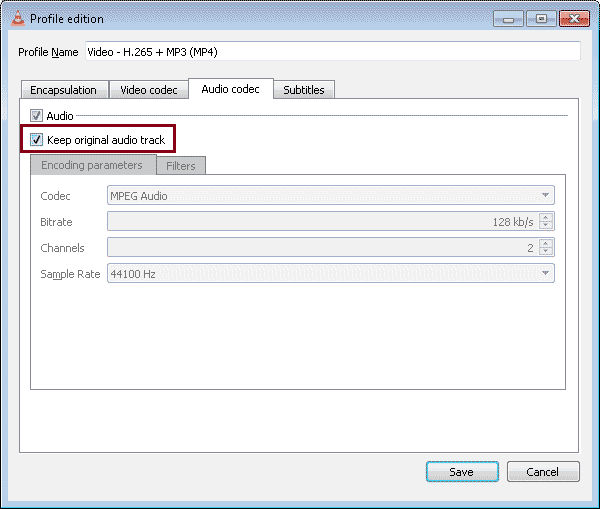Go to the Subtitles tab
The image size is (600, 509).
pos(304,90)
